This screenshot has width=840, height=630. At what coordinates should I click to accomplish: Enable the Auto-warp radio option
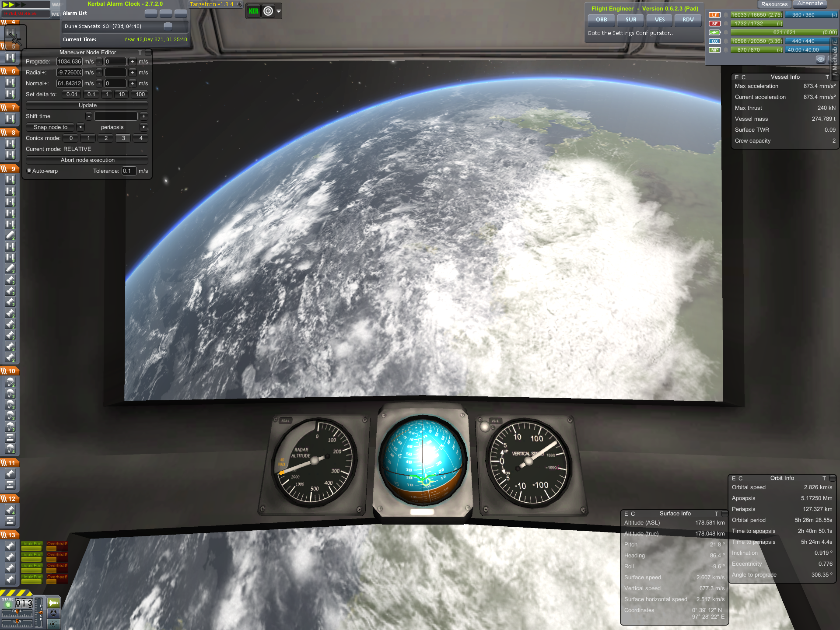click(x=29, y=171)
